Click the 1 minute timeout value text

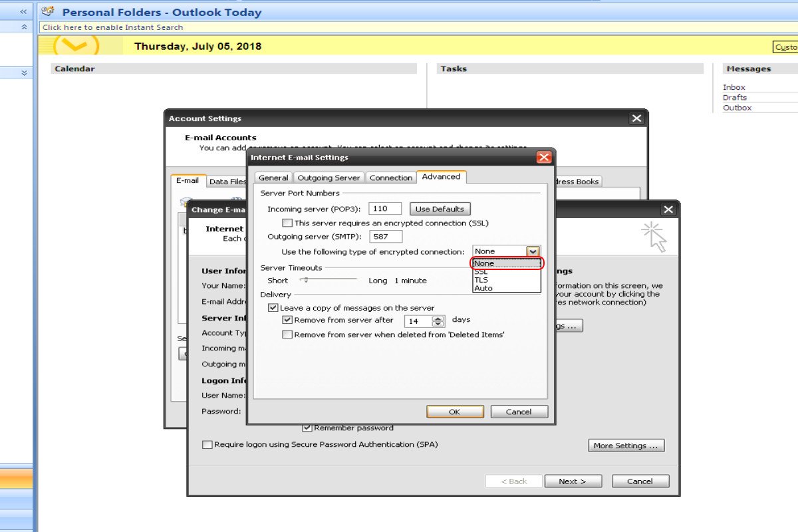410,281
